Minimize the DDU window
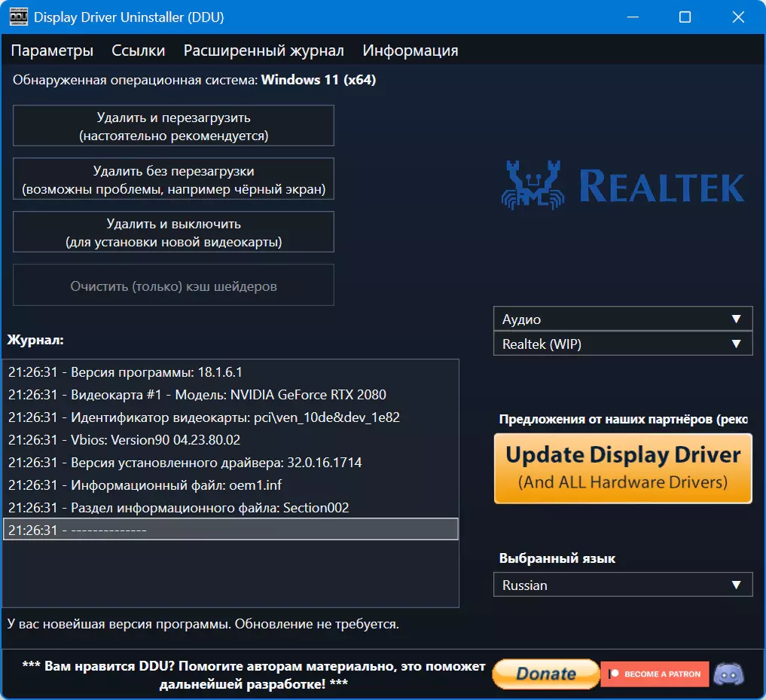The height and width of the screenshot is (700, 766). 633,17
